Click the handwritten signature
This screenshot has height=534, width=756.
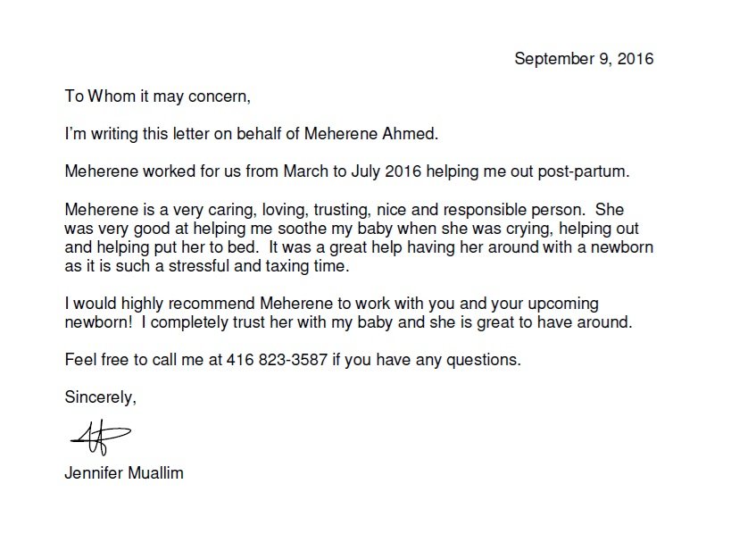(98, 437)
